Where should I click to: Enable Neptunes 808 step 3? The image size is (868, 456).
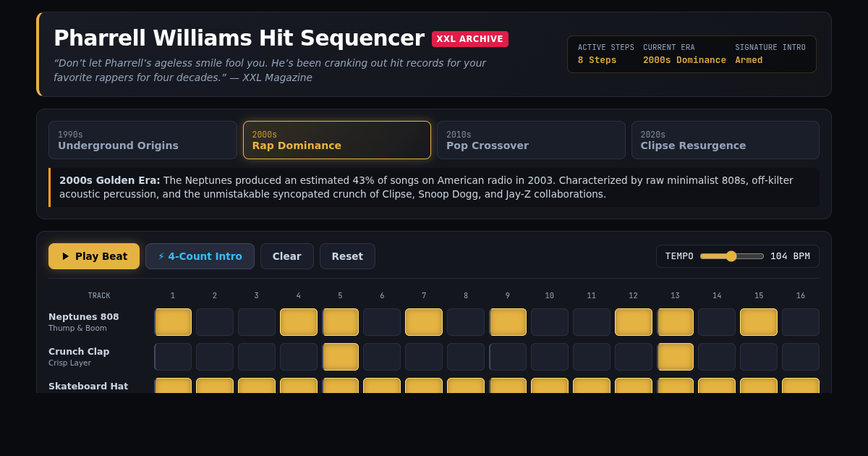(x=257, y=322)
